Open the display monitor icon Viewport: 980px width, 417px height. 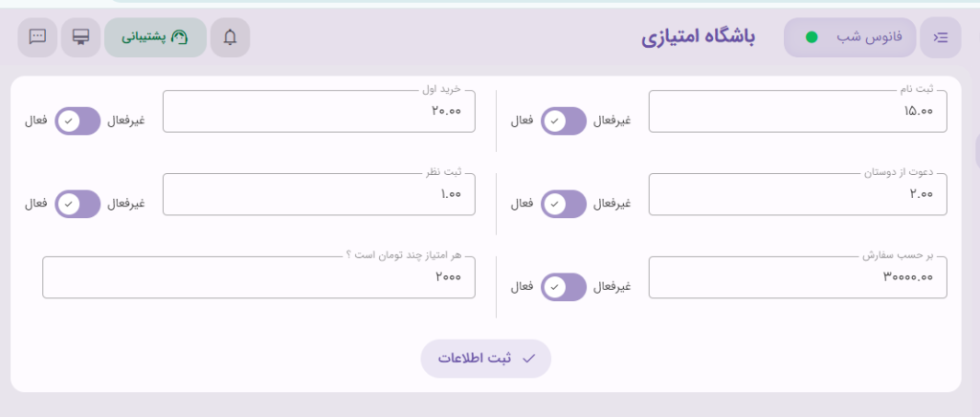[80, 38]
